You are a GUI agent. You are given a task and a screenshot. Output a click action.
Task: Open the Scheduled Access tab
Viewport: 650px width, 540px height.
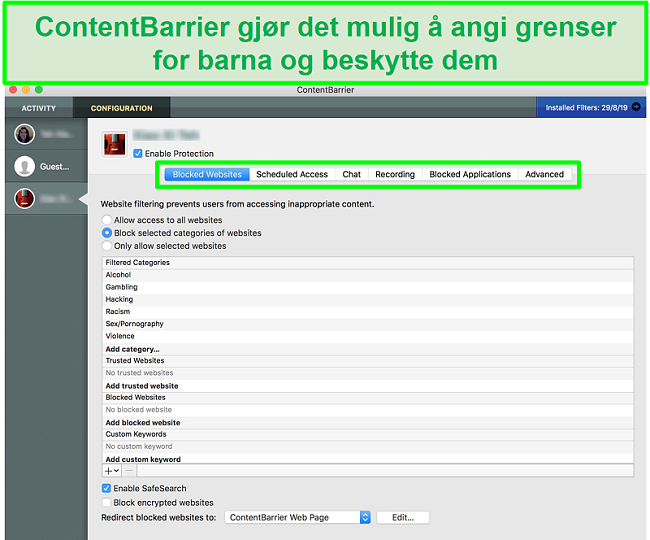coord(292,174)
